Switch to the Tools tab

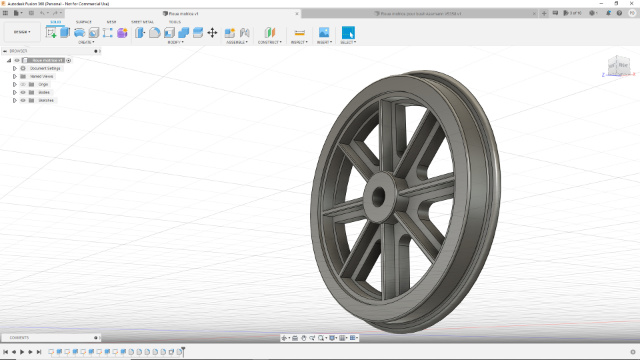pyautogui.click(x=175, y=22)
